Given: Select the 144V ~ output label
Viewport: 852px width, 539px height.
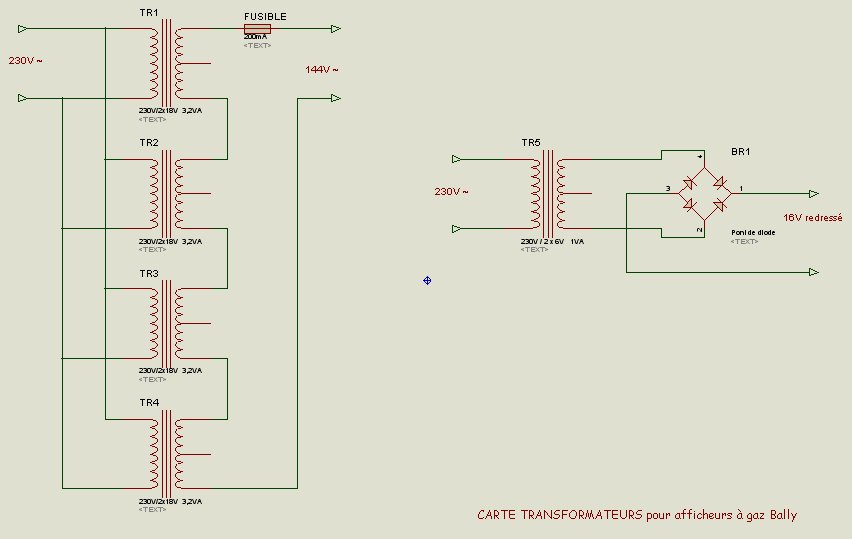Looking at the screenshot, I should (x=322, y=70).
